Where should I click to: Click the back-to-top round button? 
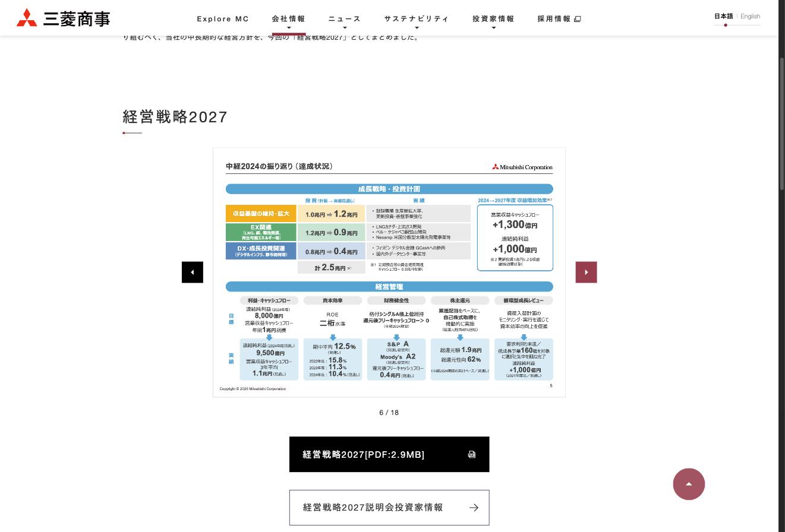coord(689,484)
